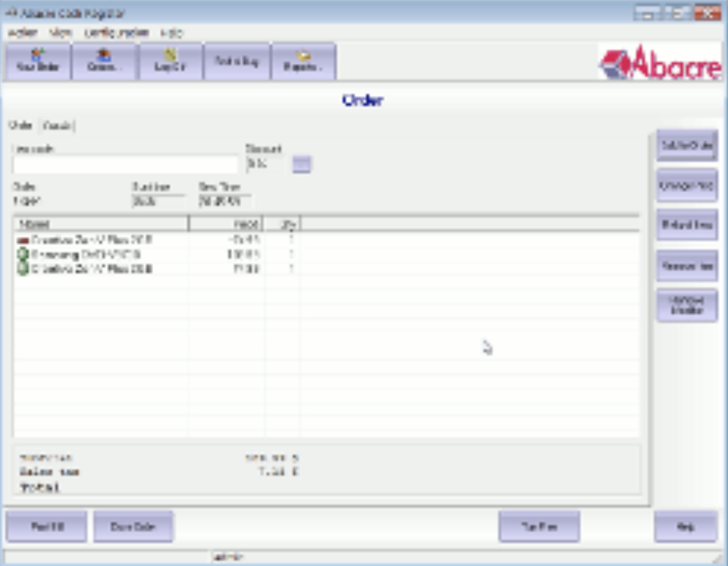Click the Find & Buy toolbar button
Image resolution: width=728 pixels, height=566 pixels.
[237, 62]
